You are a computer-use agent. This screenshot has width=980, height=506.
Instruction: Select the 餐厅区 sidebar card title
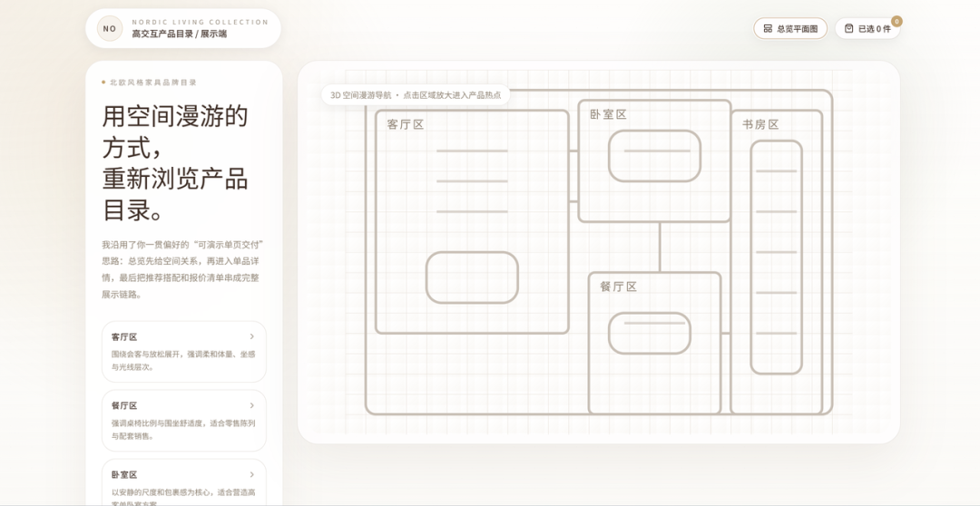(x=124, y=406)
